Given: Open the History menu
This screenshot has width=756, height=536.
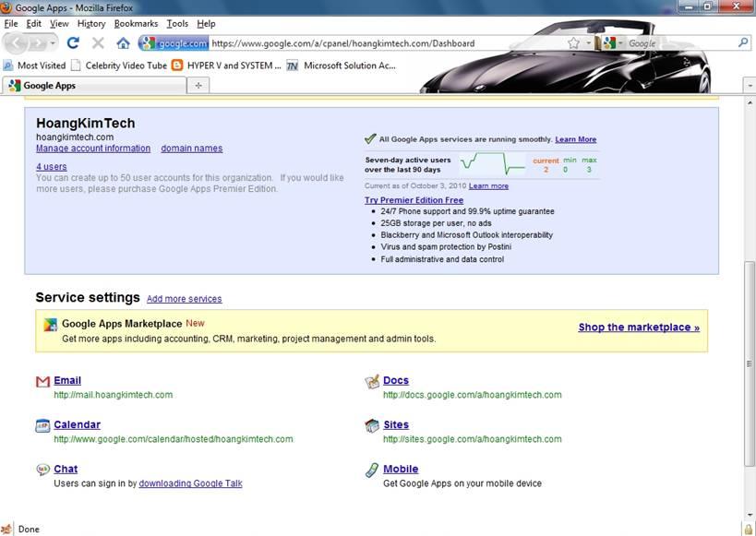Looking at the screenshot, I should pyautogui.click(x=91, y=24).
